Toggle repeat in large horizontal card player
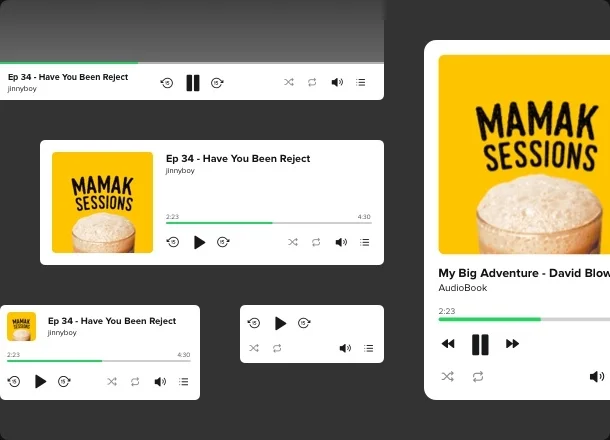This screenshot has width=610, height=440. 316,242
